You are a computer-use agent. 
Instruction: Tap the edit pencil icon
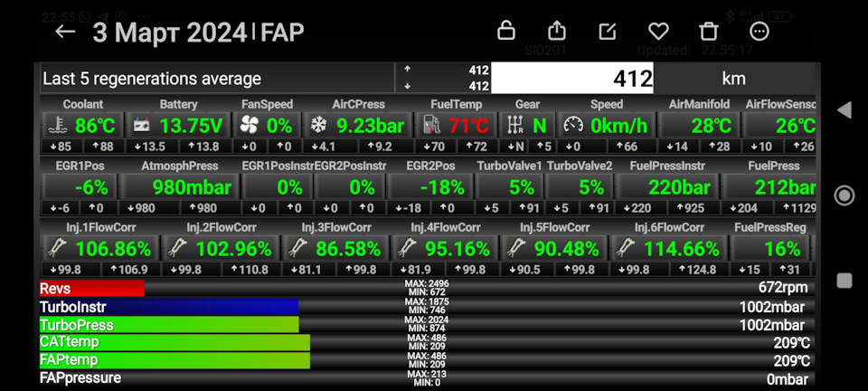[608, 32]
